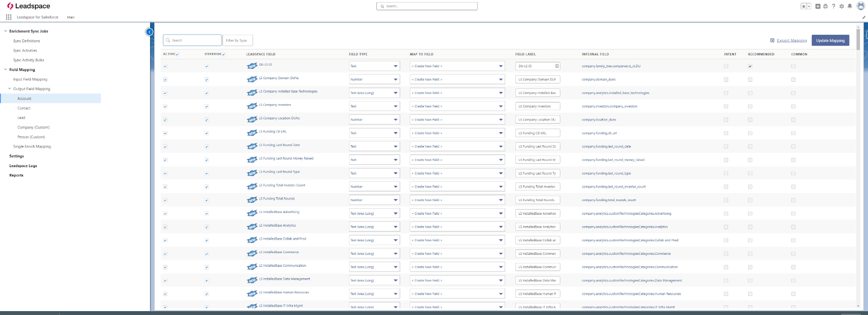The image size is (868, 315).
Task: Toggle Override checkbox for LS Company Investors
Action: pos(207,106)
